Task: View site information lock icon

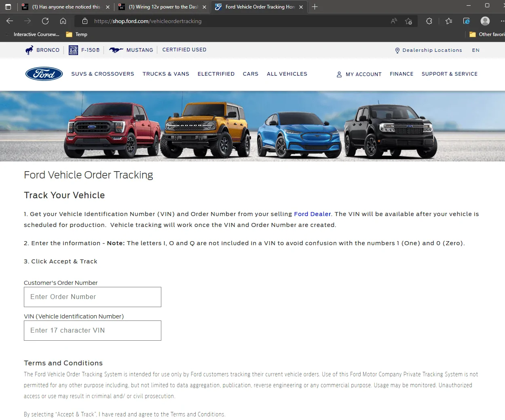Action: click(x=85, y=21)
